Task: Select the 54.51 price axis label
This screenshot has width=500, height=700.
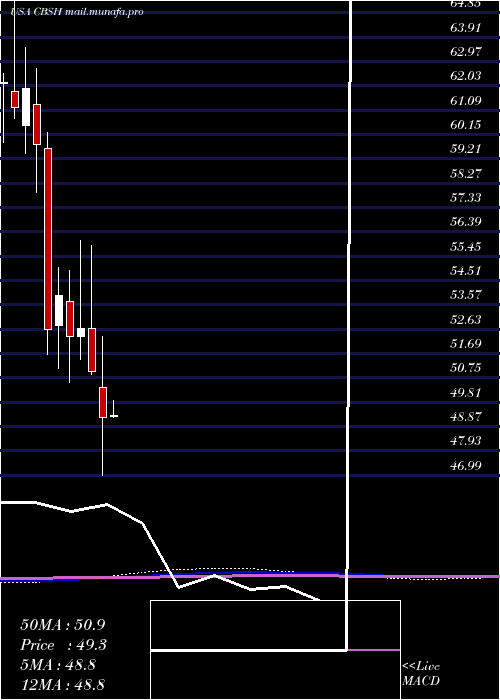Action: pyautogui.click(x=467, y=270)
